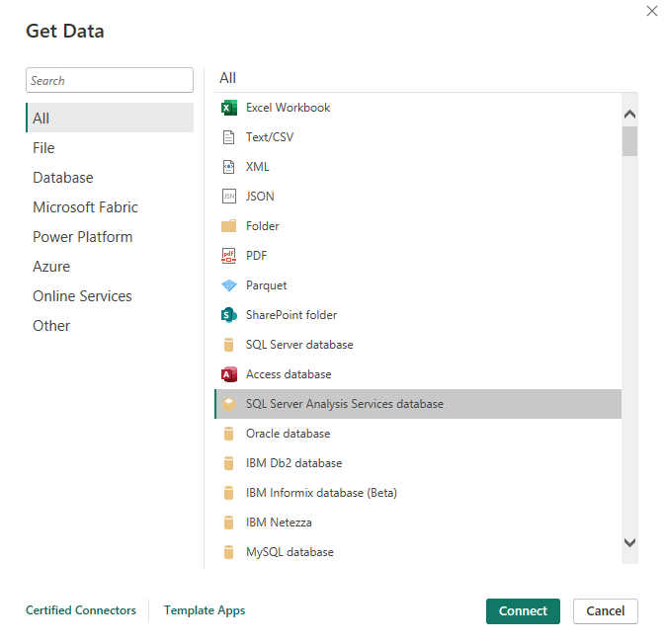Open the Template Apps link
This screenshot has height=644, width=664.
click(205, 610)
